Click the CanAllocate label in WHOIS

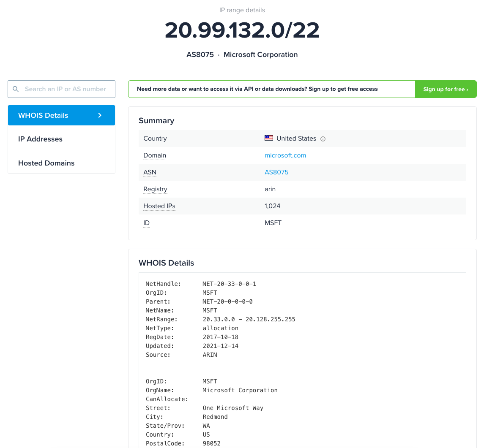167,399
